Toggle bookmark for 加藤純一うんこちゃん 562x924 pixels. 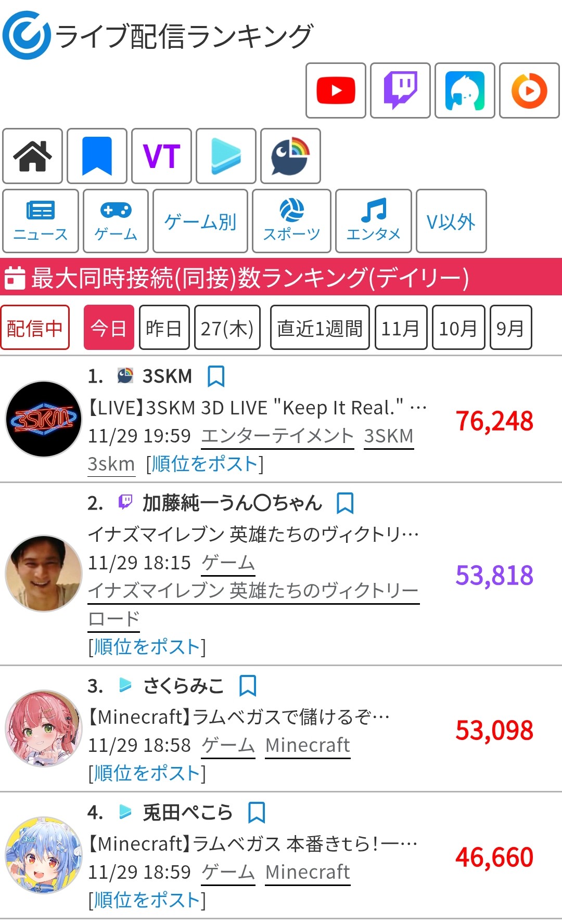(345, 503)
